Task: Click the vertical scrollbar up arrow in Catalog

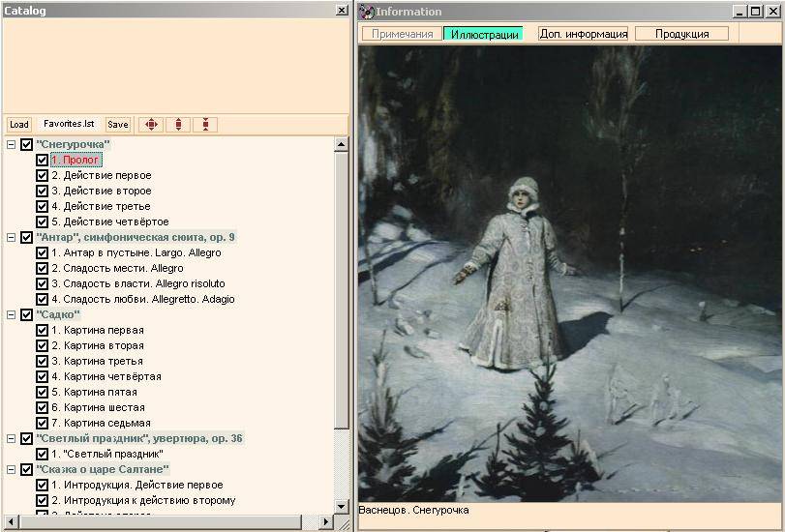Action: tap(341, 145)
